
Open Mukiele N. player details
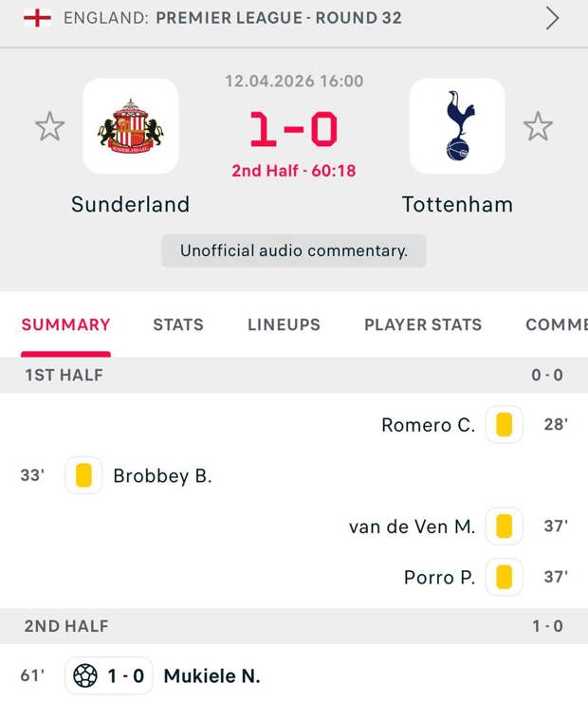point(211,675)
